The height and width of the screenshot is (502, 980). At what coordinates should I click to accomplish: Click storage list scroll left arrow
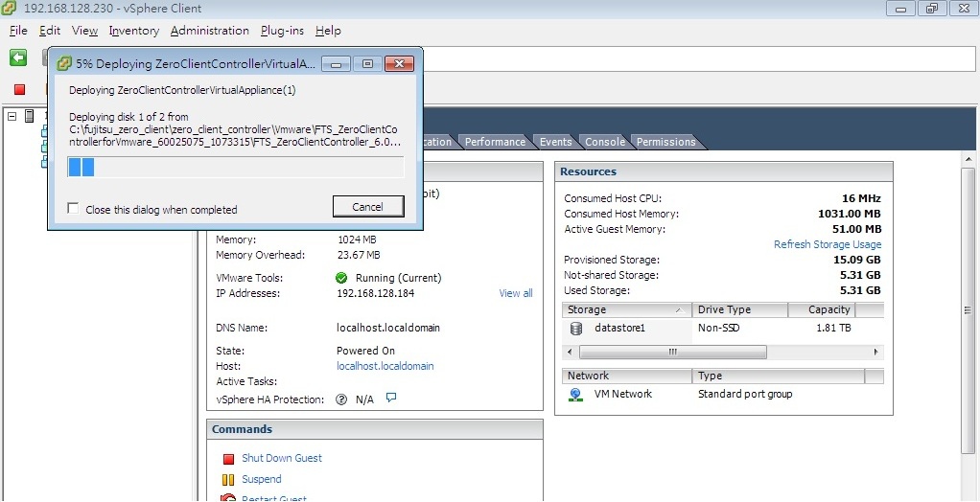569,353
